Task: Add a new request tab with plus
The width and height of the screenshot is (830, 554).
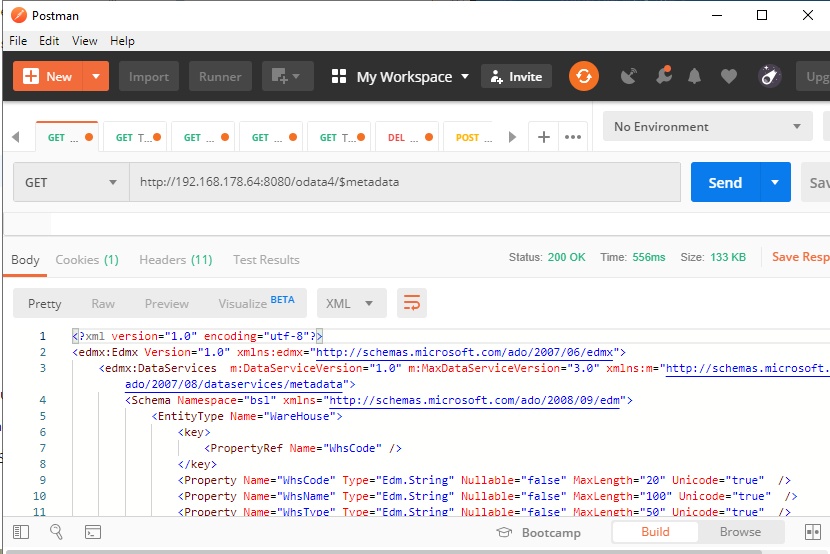Action: point(544,137)
